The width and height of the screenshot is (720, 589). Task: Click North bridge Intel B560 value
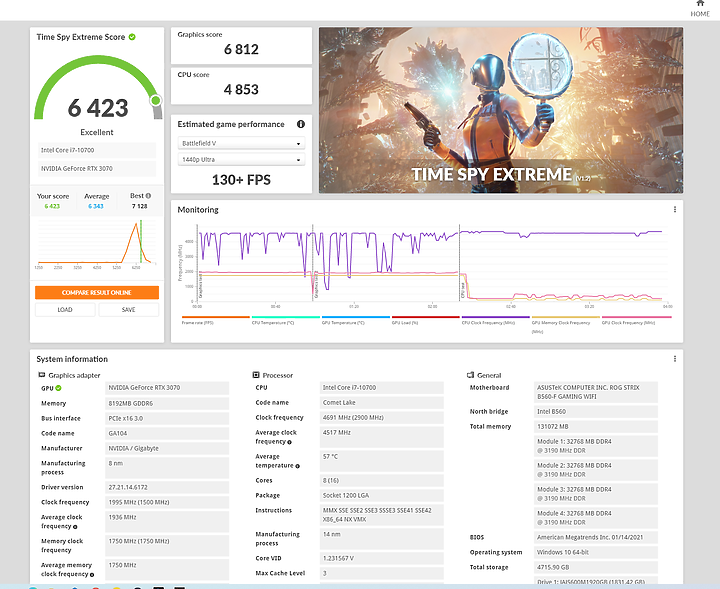596,411
